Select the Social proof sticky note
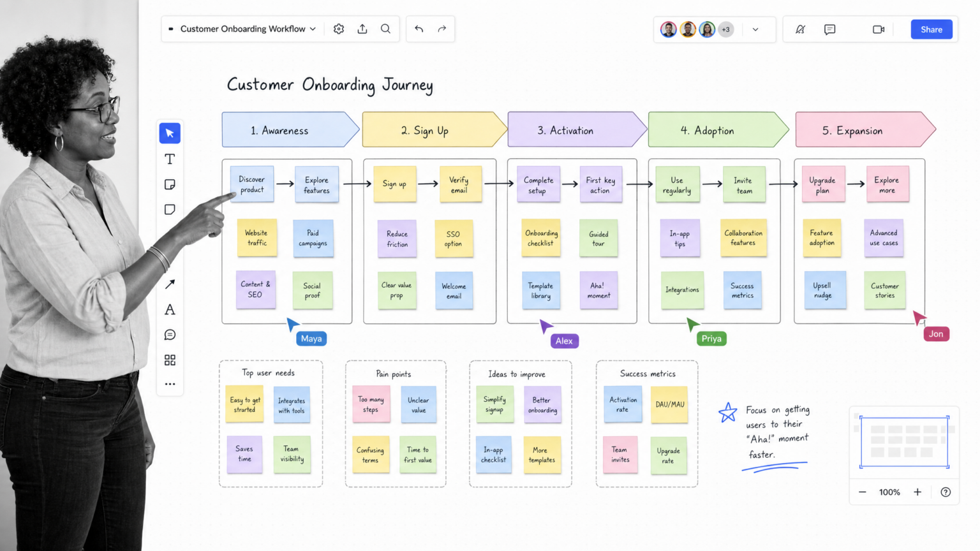The width and height of the screenshot is (980, 551). (313, 290)
